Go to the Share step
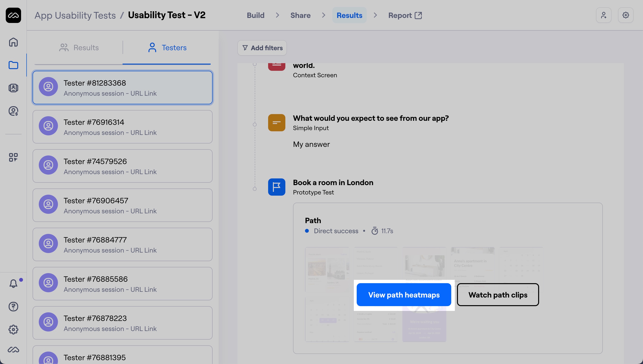Viewport: 643px width, 364px height. (x=300, y=15)
